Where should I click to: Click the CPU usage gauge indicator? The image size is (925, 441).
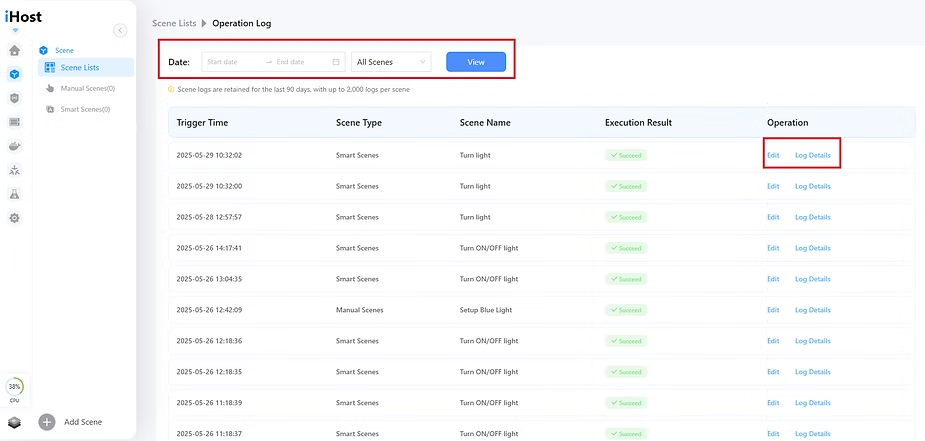click(14, 387)
